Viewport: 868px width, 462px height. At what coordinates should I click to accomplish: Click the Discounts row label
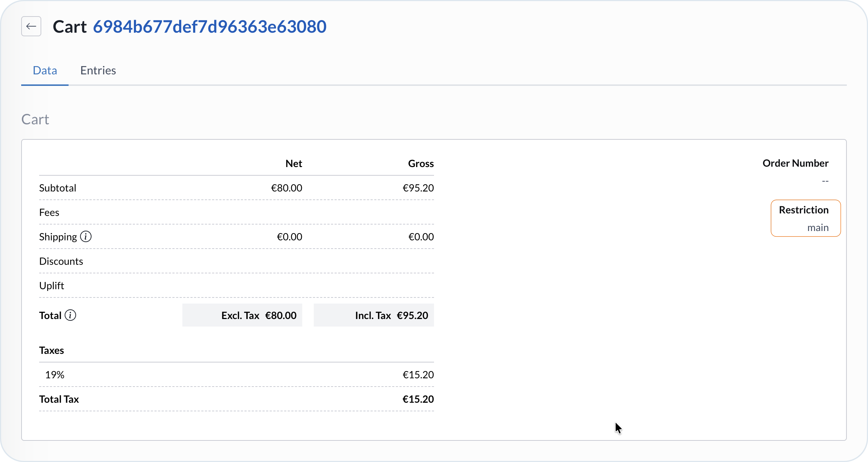(x=61, y=261)
